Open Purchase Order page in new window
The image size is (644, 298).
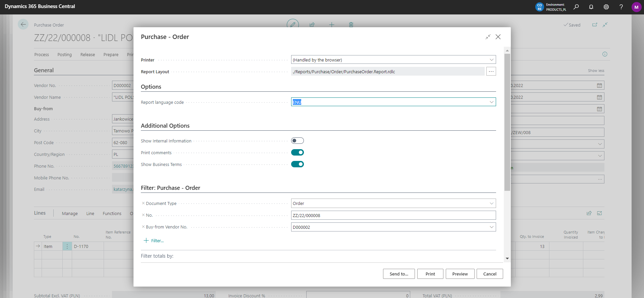(595, 25)
